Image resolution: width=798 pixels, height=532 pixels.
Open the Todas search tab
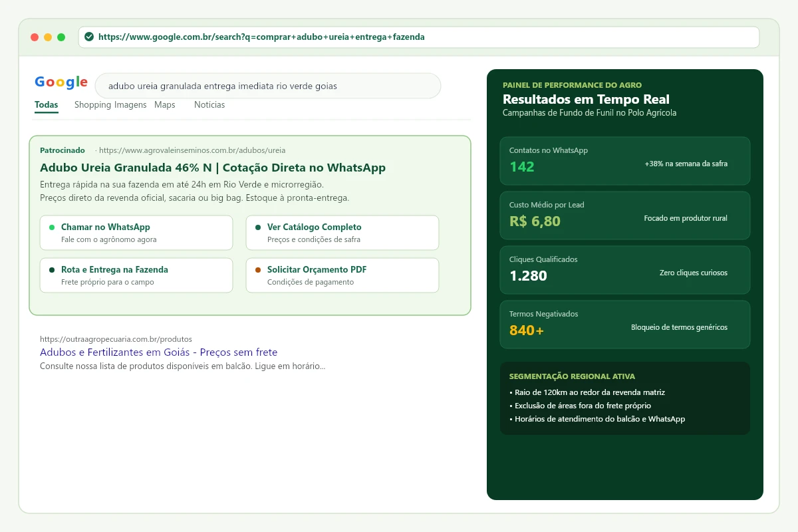[47, 105]
